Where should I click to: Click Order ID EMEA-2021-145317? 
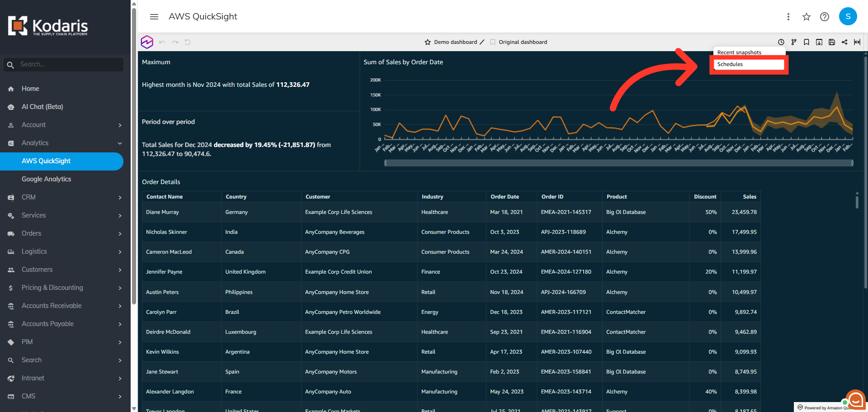point(566,212)
